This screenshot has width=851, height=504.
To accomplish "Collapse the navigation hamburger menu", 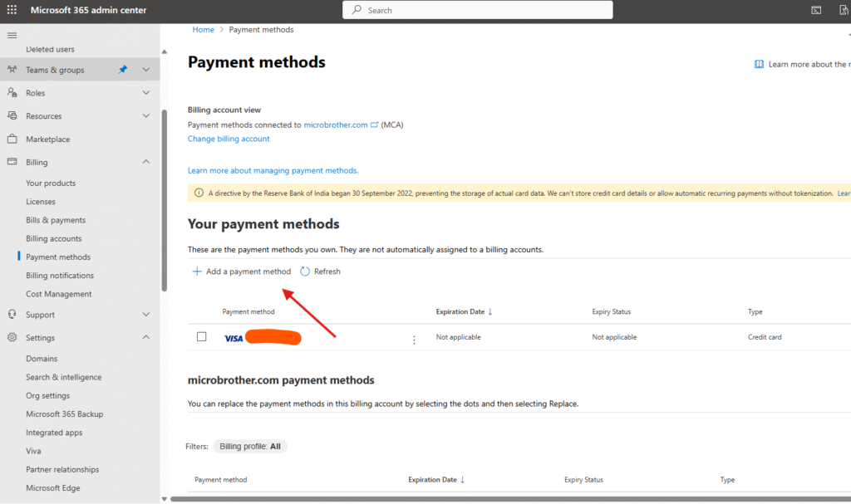I will pos(12,35).
